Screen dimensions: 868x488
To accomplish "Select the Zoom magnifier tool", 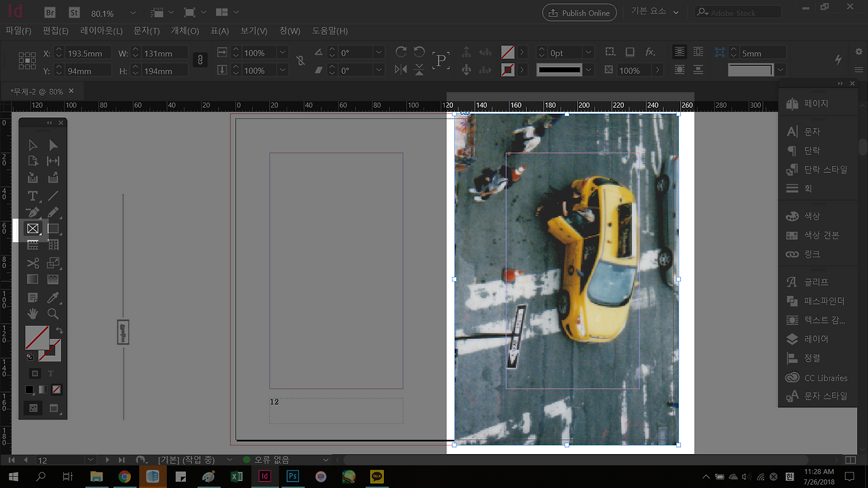I will tap(53, 314).
